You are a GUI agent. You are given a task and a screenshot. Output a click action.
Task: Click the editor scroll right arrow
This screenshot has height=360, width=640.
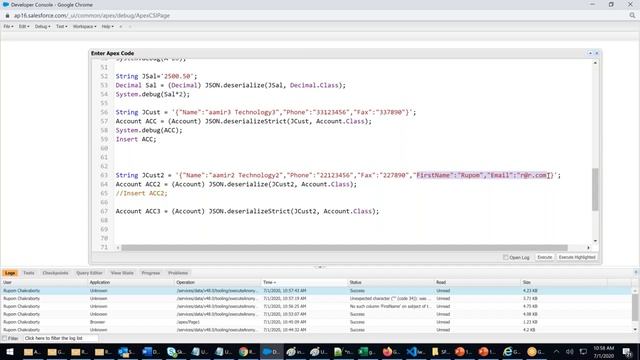588,248
